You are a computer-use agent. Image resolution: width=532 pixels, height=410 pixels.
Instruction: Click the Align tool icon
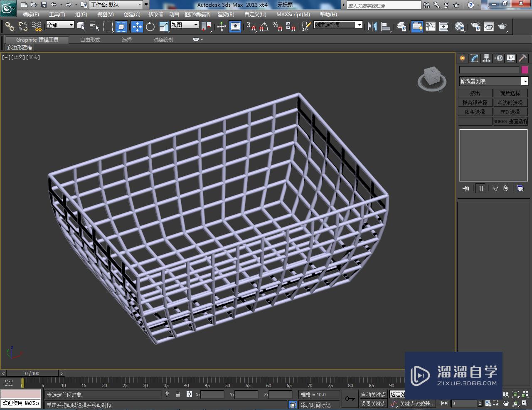pyautogui.click(x=386, y=27)
